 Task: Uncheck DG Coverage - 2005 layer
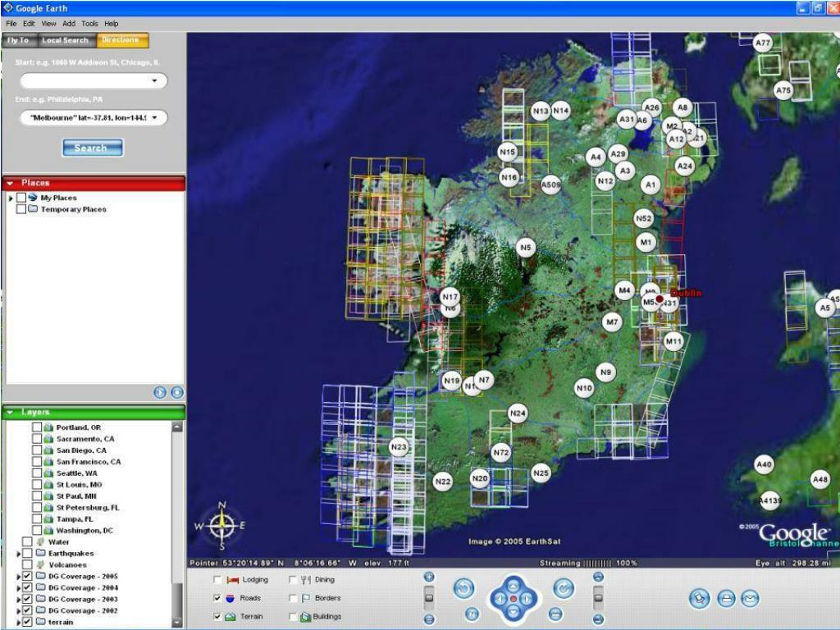coord(27,577)
